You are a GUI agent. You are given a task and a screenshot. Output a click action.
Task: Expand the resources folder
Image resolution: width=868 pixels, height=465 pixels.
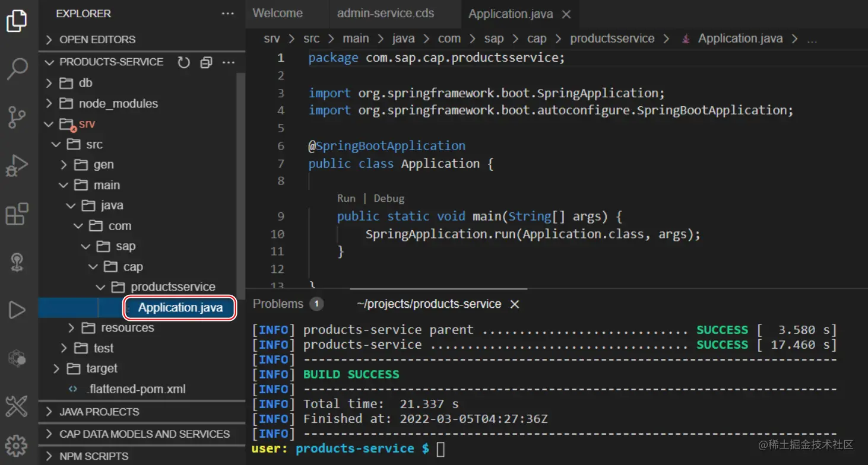[71, 328]
